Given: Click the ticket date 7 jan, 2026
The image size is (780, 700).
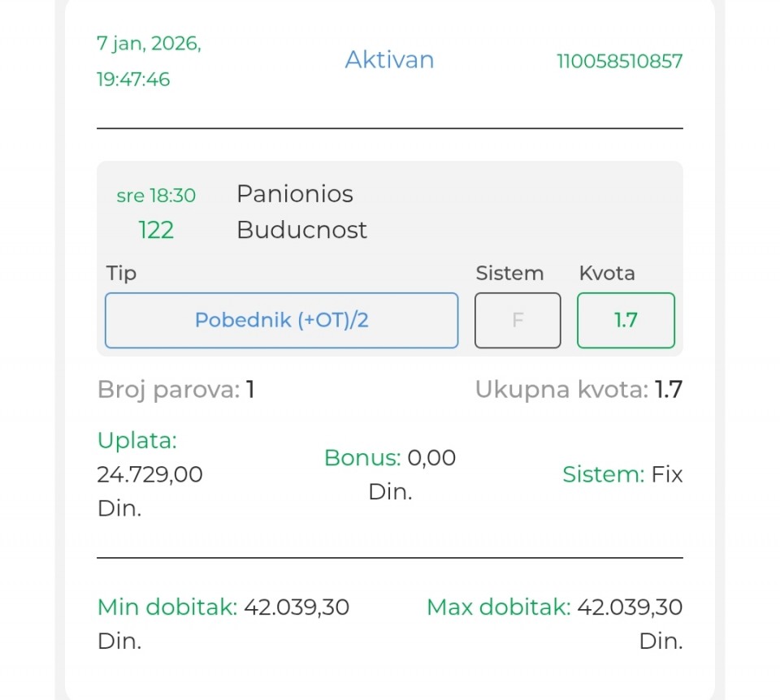Looking at the screenshot, I should pyautogui.click(x=149, y=44).
